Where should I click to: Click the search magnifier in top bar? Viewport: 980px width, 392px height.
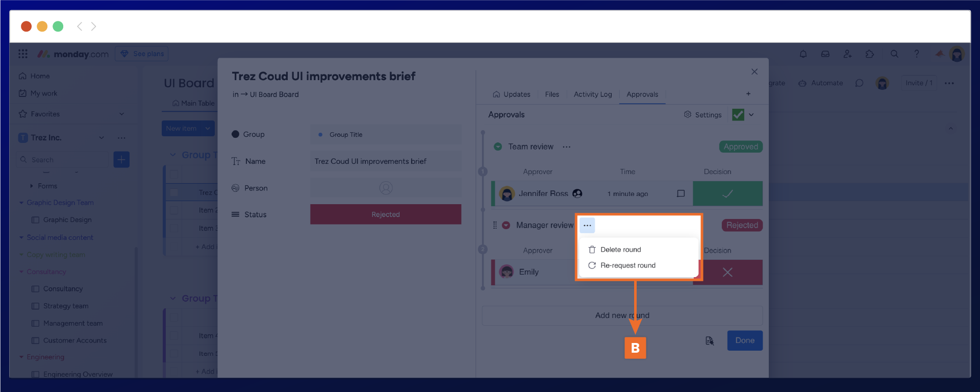coord(894,54)
